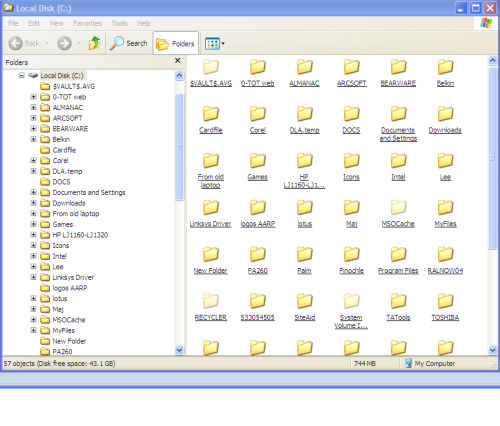Click file pane scrollbar up arrow
This screenshot has width=500, height=426.
click(493, 60)
